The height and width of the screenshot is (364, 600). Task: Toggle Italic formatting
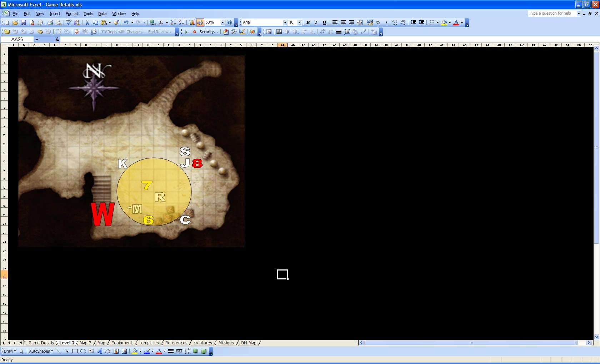(316, 22)
